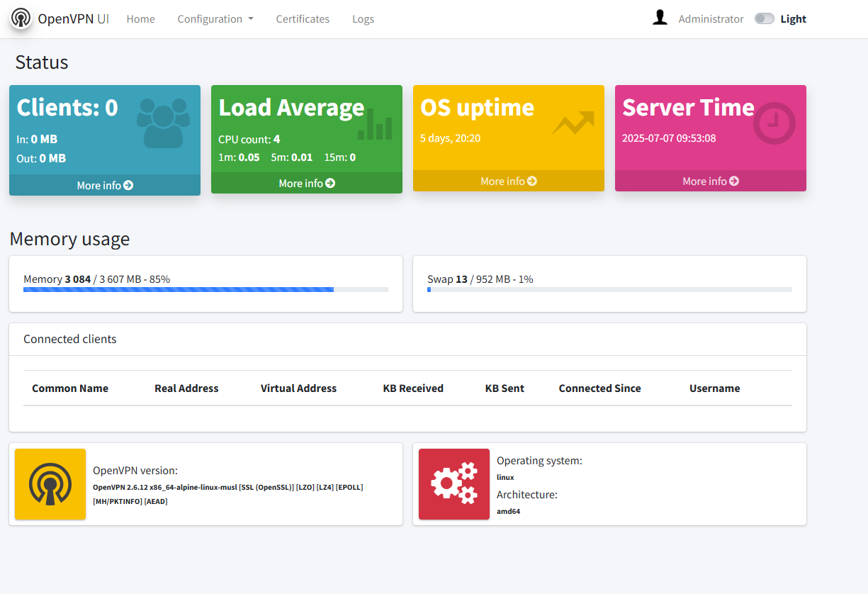Click the KB Sent column header
868x594 pixels.
point(505,388)
